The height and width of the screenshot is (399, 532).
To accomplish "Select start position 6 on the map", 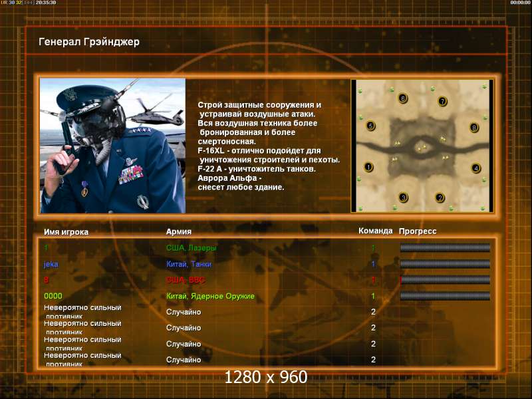I will (403, 98).
